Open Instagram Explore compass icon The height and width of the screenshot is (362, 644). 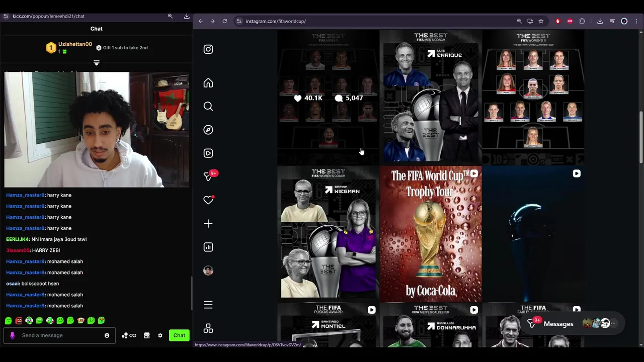[x=208, y=130]
